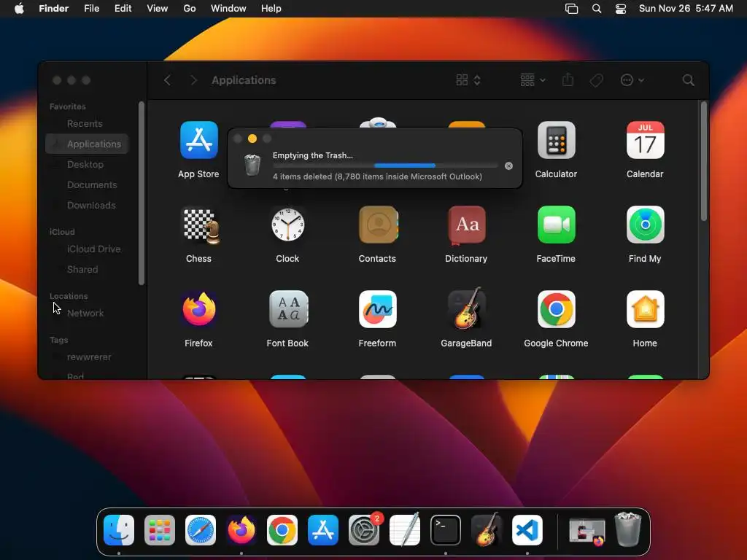Open the Go menu

point(190,9)
